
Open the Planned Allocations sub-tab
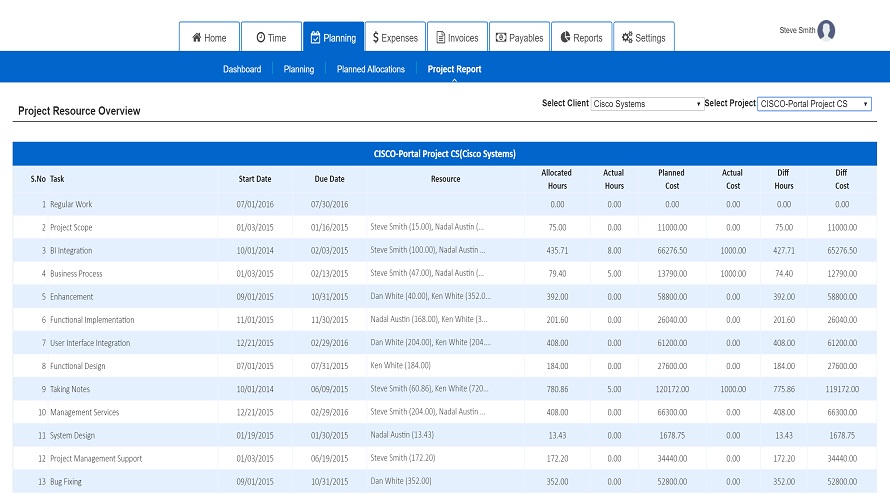tap(371, 69)
